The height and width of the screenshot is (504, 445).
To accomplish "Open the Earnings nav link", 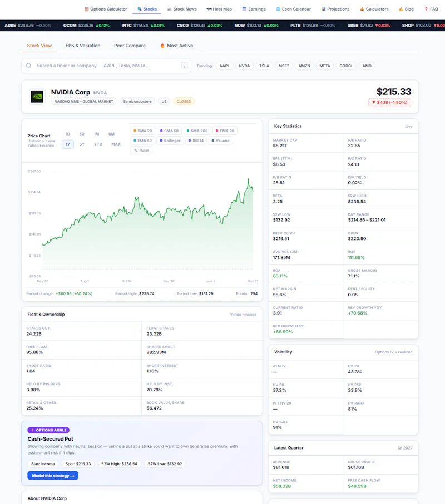I will coord(254,9).
